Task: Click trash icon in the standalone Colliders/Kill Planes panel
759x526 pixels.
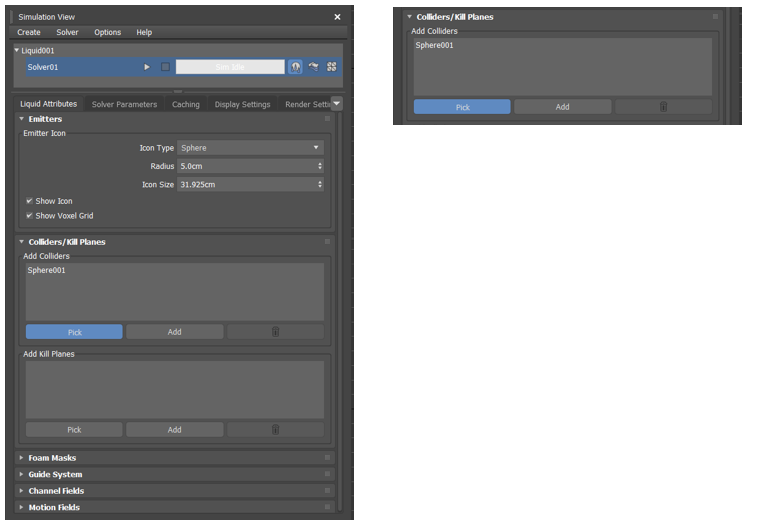Action: [x=664, y=107]
